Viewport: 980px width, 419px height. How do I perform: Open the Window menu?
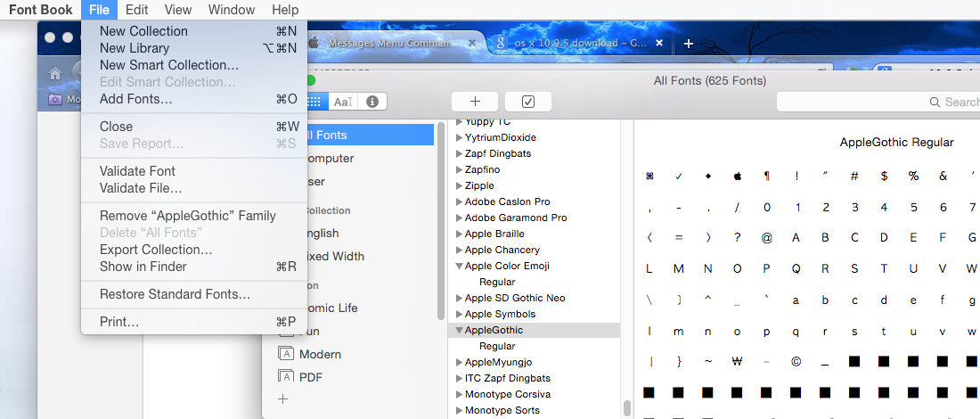point(232,10)
